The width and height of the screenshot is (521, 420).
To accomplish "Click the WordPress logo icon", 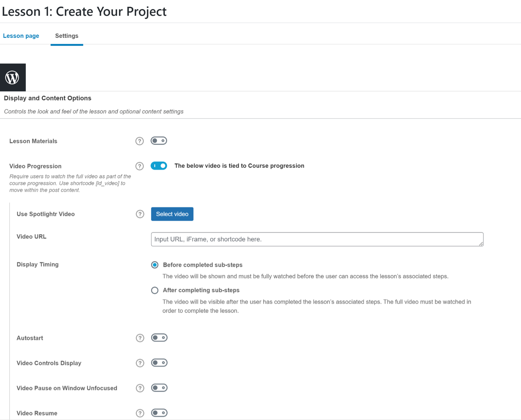I will point(13,77).
